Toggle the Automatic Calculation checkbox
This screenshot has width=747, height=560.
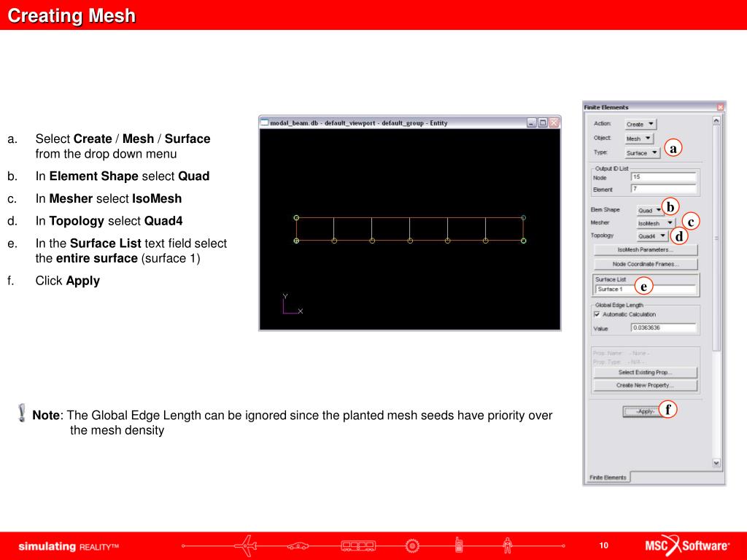coord(597,314)
